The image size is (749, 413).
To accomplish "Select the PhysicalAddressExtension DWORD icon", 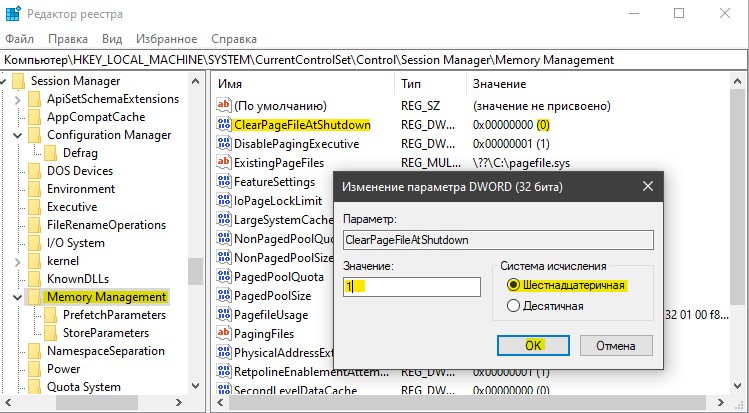I will 224,353.
